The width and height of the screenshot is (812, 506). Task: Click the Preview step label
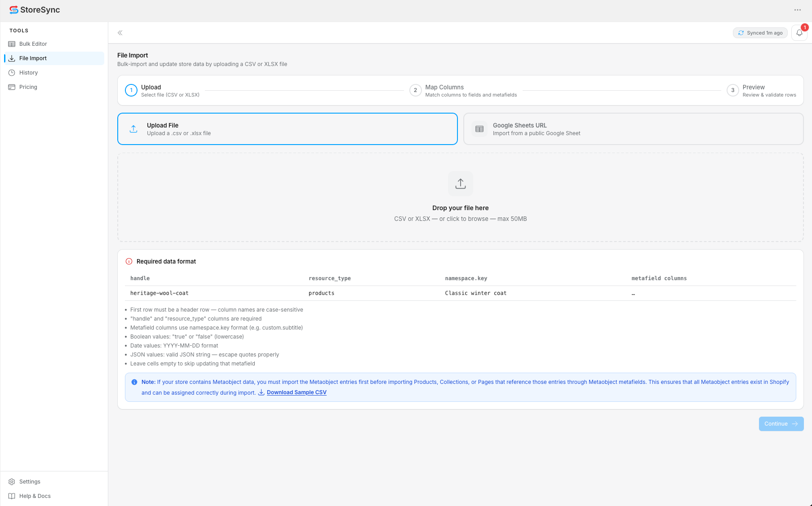(754, 87)
